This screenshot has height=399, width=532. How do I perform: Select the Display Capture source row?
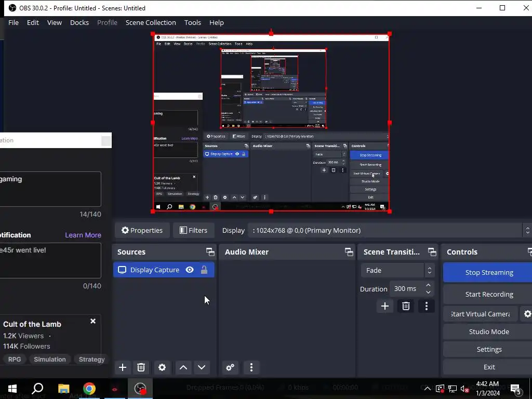(164, 270)
